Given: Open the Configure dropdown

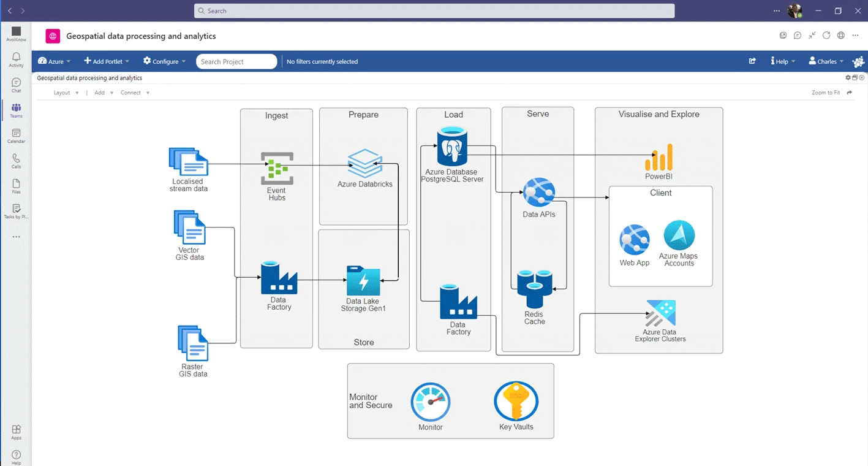Looking at the screenshot, I should [x=164, y=61].
